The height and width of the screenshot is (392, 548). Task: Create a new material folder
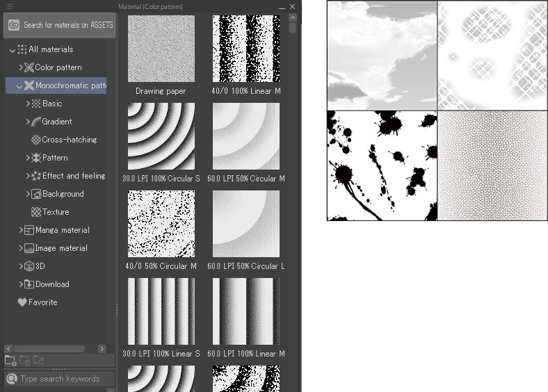pos(10,361)
